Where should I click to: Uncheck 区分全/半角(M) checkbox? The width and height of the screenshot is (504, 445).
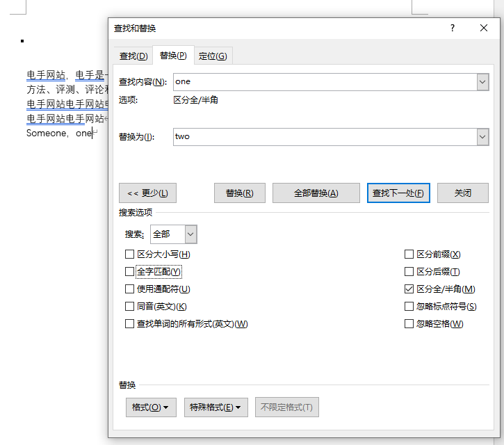pos(409,289)
